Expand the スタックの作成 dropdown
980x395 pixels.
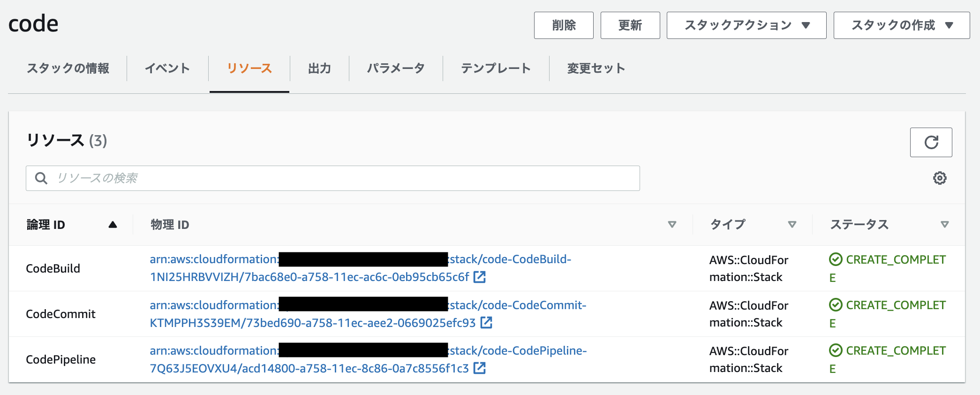coord(901,25)
